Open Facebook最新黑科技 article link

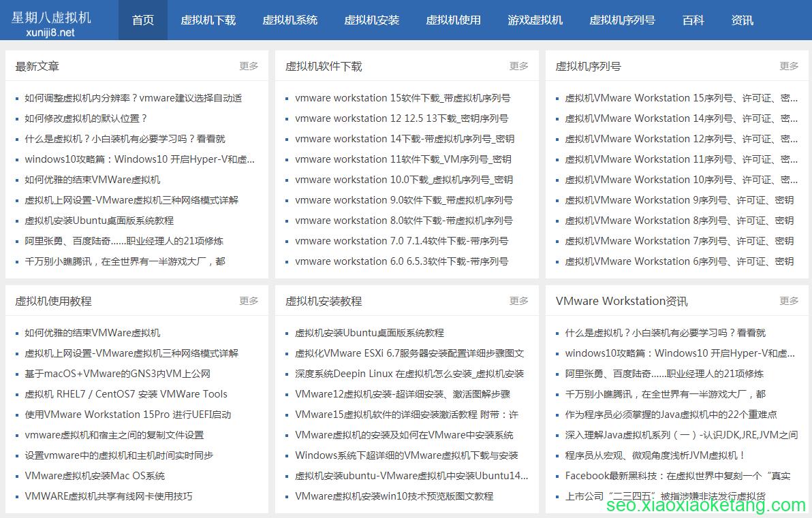tap(678, 476)
